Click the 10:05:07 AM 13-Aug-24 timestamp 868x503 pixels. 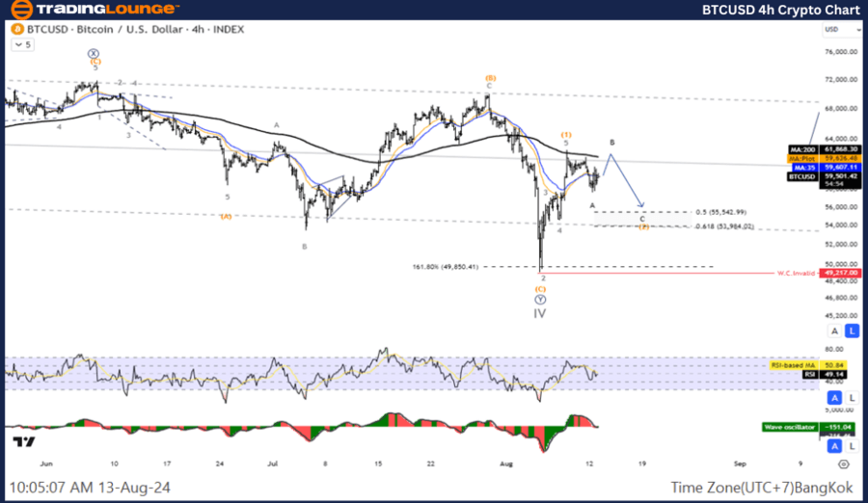(x=90, y=488)
